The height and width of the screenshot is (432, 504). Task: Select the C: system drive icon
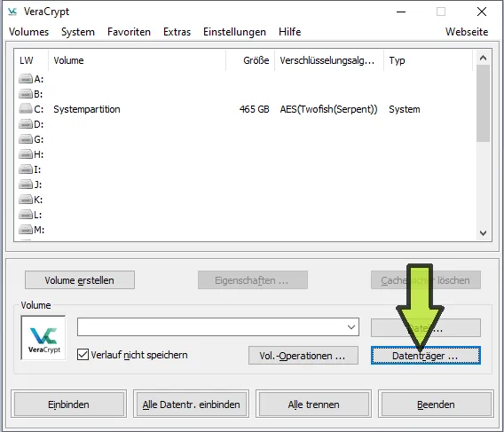point(26,109)
